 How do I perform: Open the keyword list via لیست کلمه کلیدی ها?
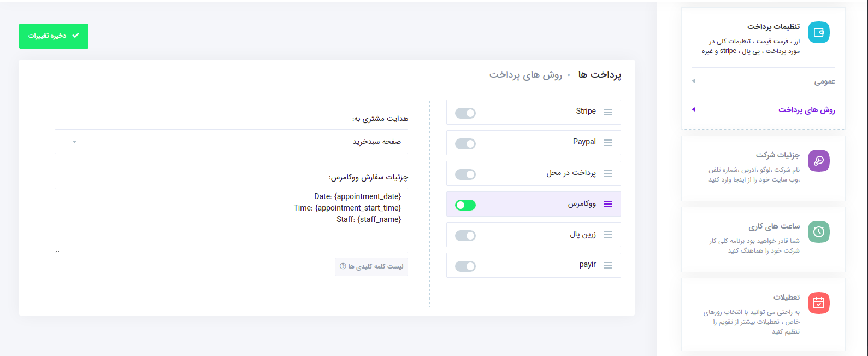(x=371, y=266)
